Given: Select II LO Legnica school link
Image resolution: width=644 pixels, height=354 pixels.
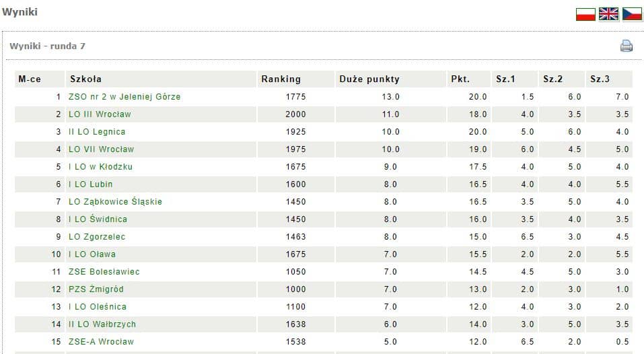Looking at the screenshot, I should 97,132.
